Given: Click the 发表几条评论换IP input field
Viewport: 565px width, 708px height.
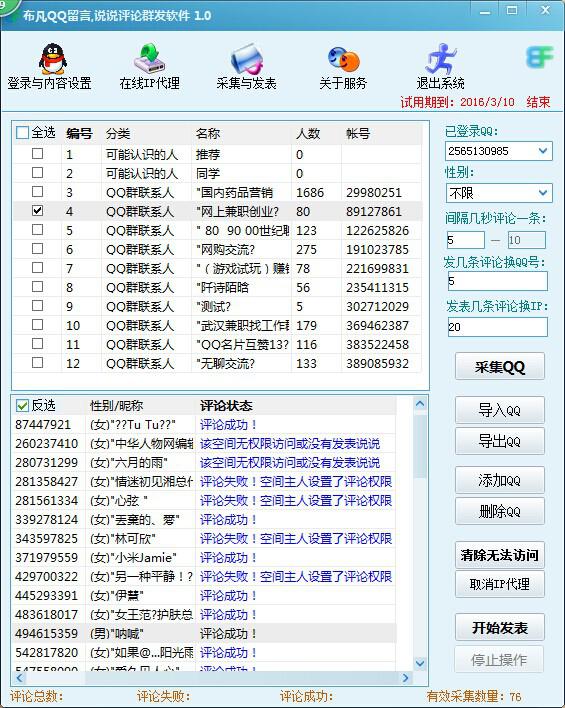Looking at the screenshot, I should 497,327.
